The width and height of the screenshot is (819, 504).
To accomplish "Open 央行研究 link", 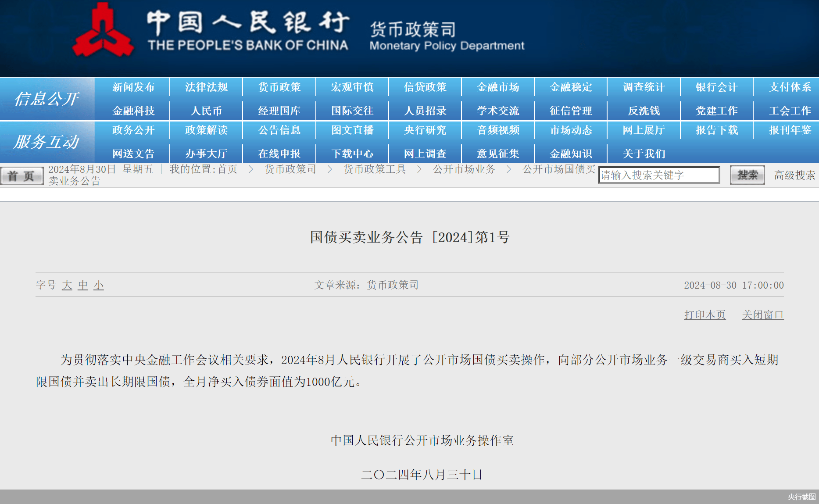I will pos(425,130).
